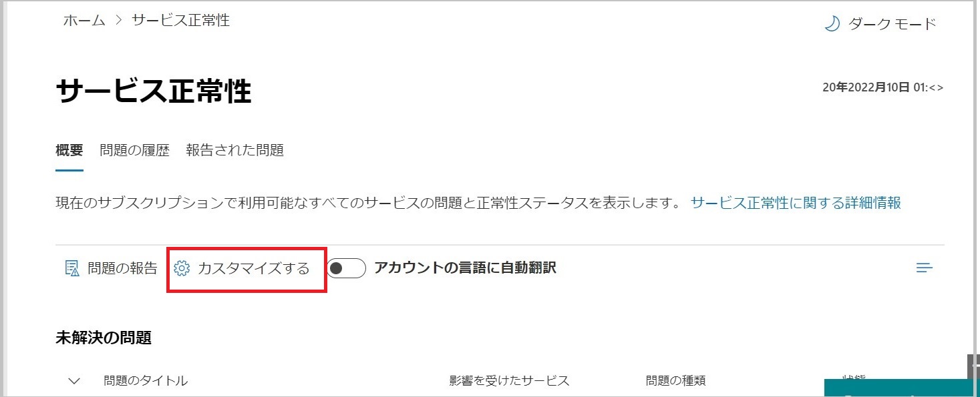Click the カスタマイズする button label

[254, 268]
